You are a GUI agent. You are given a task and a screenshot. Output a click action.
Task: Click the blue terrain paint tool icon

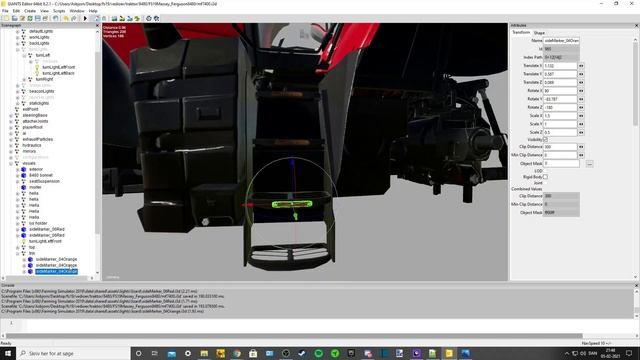(x=129, y=18)
